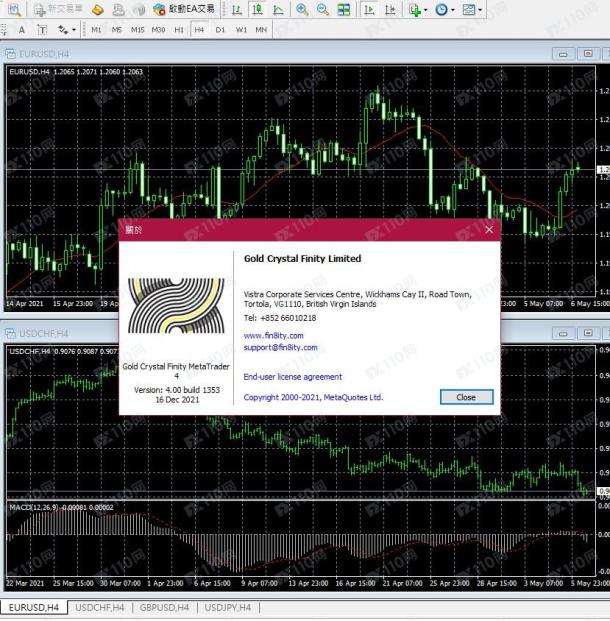Select the text label tool
Screen dimensions: 610x621
(x=42, y=30)
